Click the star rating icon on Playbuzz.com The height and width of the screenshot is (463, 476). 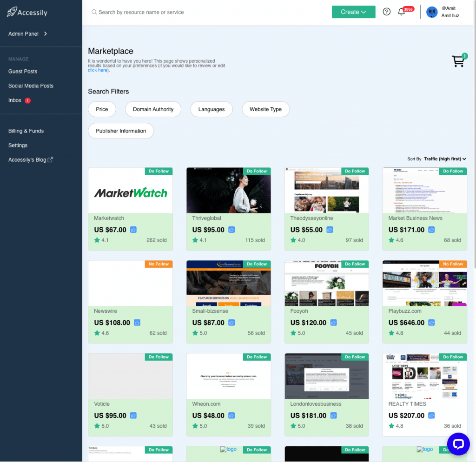[x=391, y=333]
